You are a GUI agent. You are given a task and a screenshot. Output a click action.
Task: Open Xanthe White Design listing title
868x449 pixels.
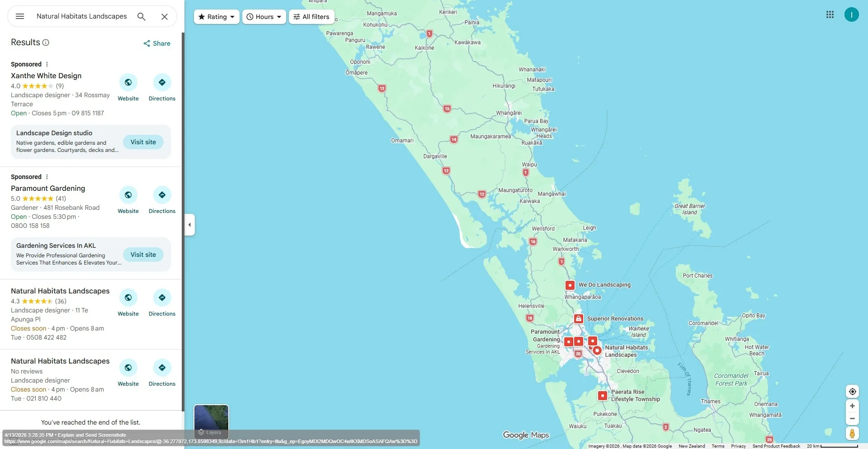tap(46, 76)
